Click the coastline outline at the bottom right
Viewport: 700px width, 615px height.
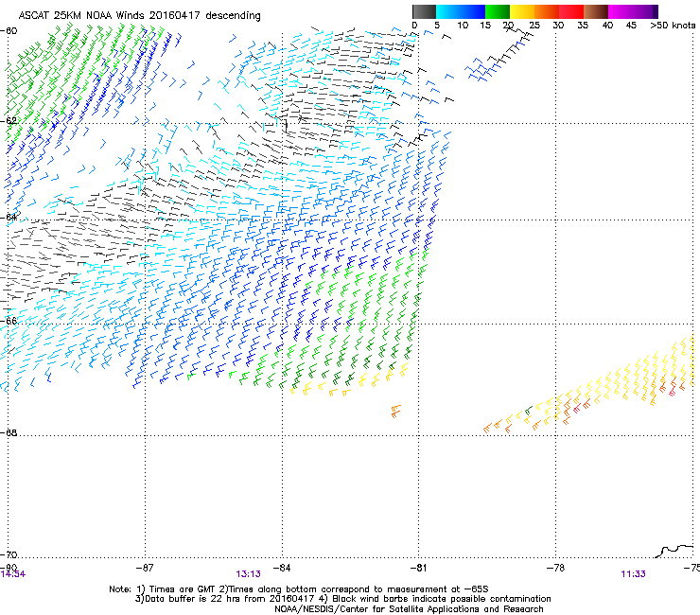674,551
